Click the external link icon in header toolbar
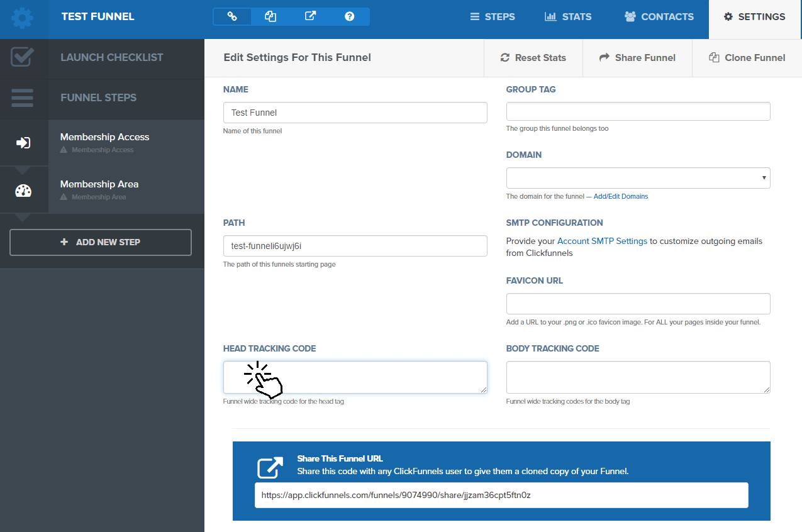 [310, 16]
